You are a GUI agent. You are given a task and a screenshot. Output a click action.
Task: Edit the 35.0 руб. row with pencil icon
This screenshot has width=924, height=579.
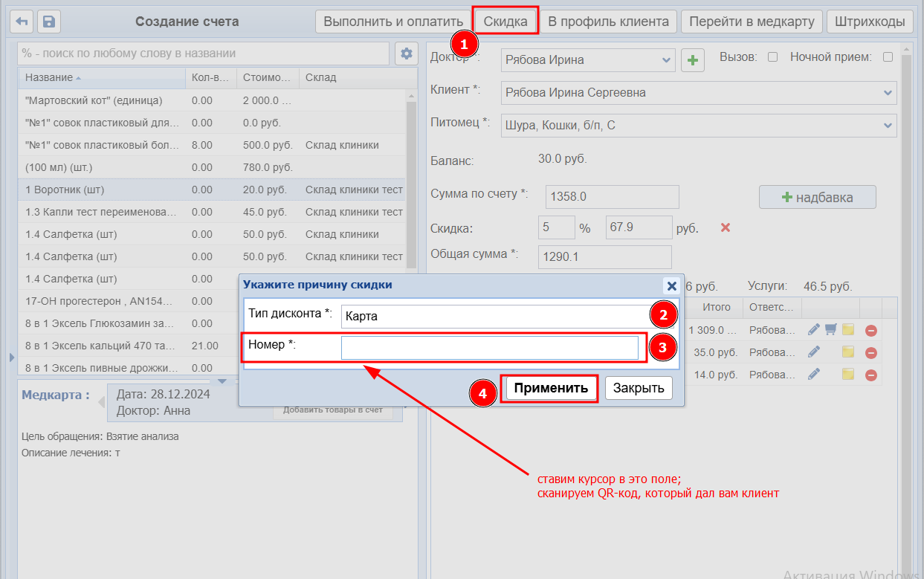click(814, 352)
